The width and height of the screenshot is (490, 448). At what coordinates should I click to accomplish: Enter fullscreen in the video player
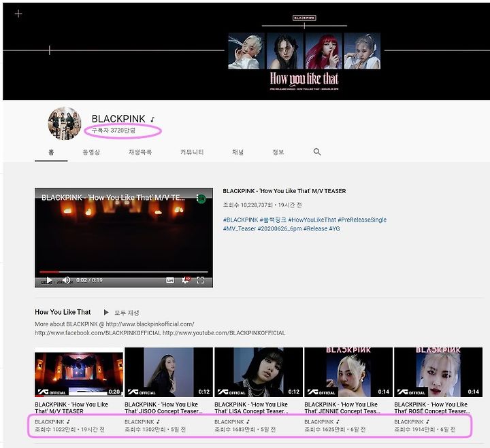click(x=200, y=280)
